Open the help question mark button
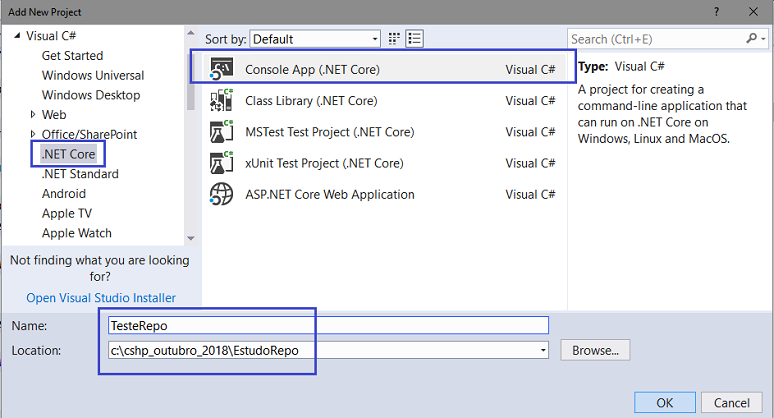Viewport: 774px width, 418px height. [x=716, y=11]
